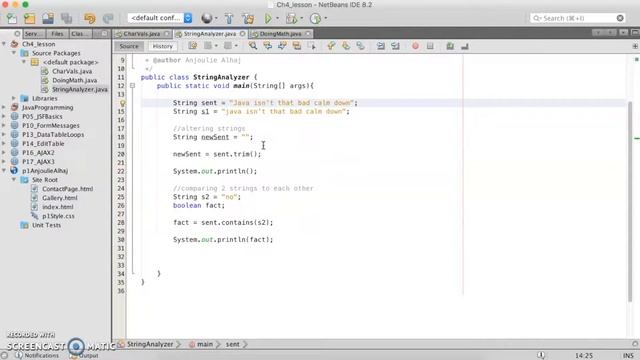Click the Stop Macro Recording icon
This screenshot has width=640, height=360.
(x=430, y=46)
